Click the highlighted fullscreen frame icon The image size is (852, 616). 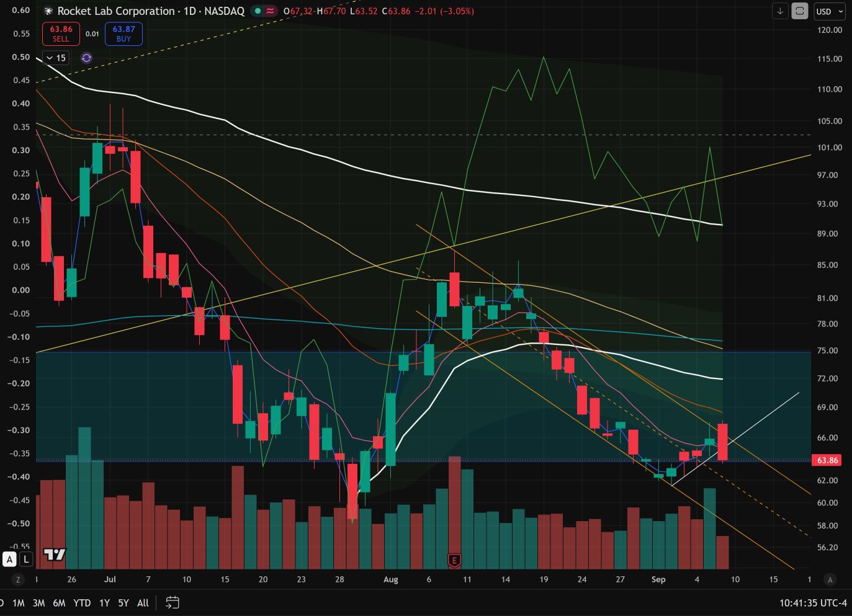[800, 11]
